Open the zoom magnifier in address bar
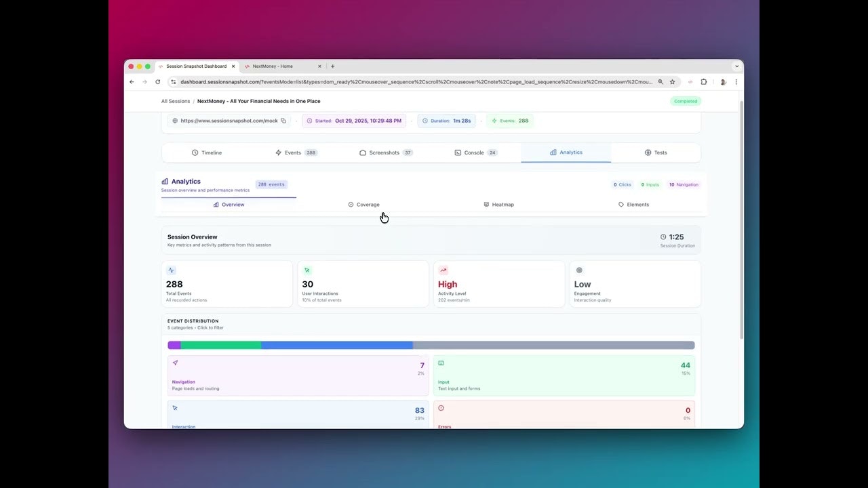The image size is (868, 488). coord(660,82)
